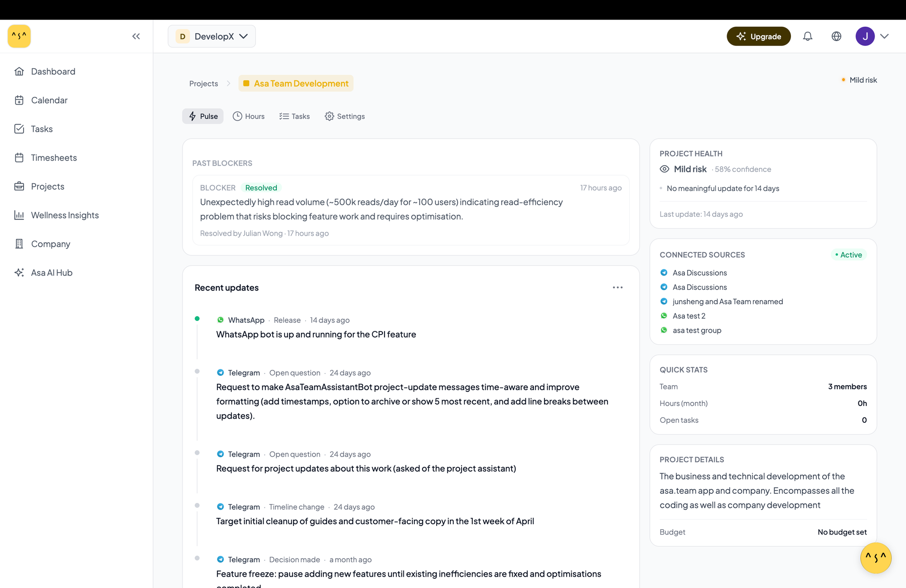
Task: Open the user account menu chevron
Action: [x=884, y=36]
